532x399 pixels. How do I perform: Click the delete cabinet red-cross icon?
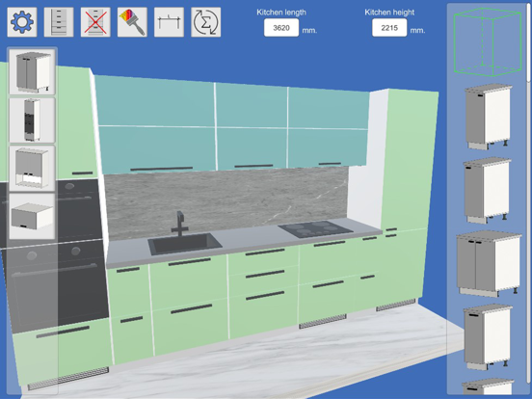coord(95,22)
